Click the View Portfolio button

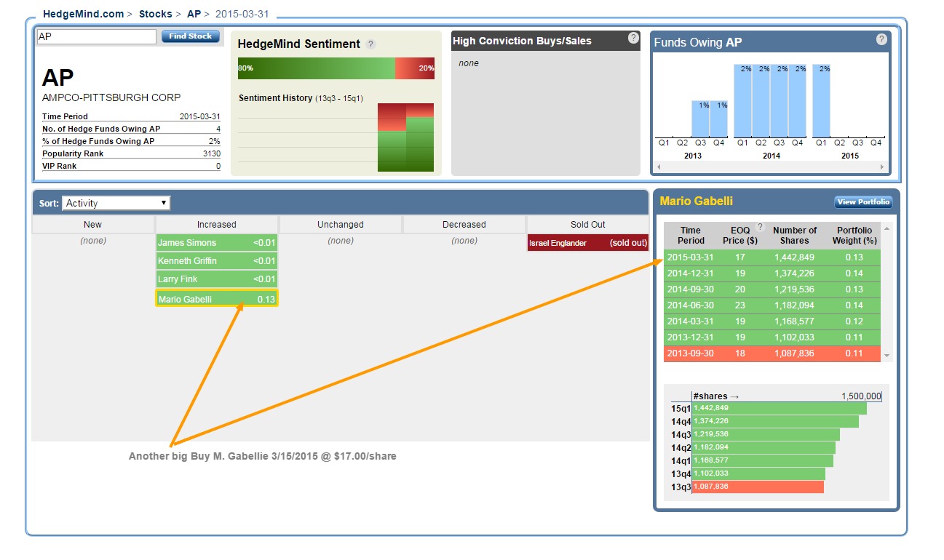[x=863, y=202]
